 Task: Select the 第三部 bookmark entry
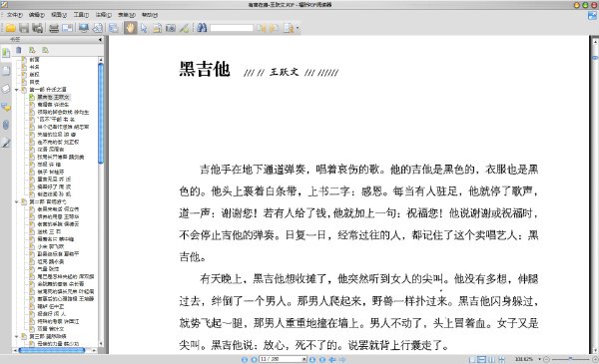click(x=48, y=336)
